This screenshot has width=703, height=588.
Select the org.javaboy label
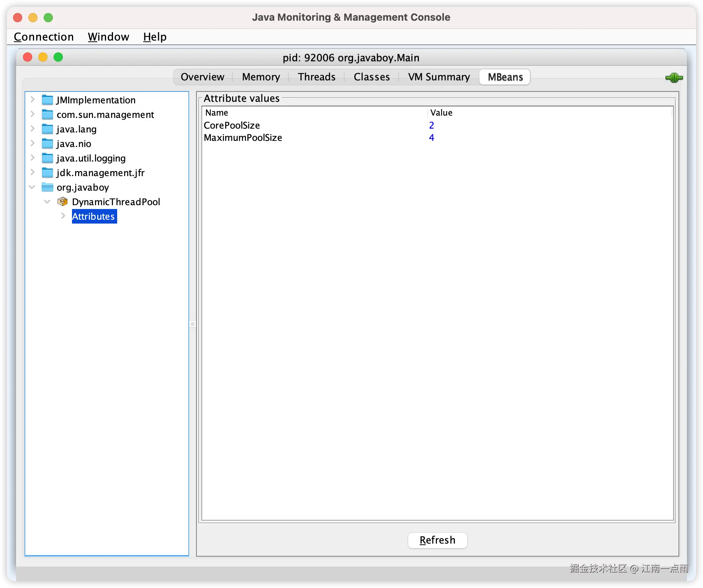point(83,187)
